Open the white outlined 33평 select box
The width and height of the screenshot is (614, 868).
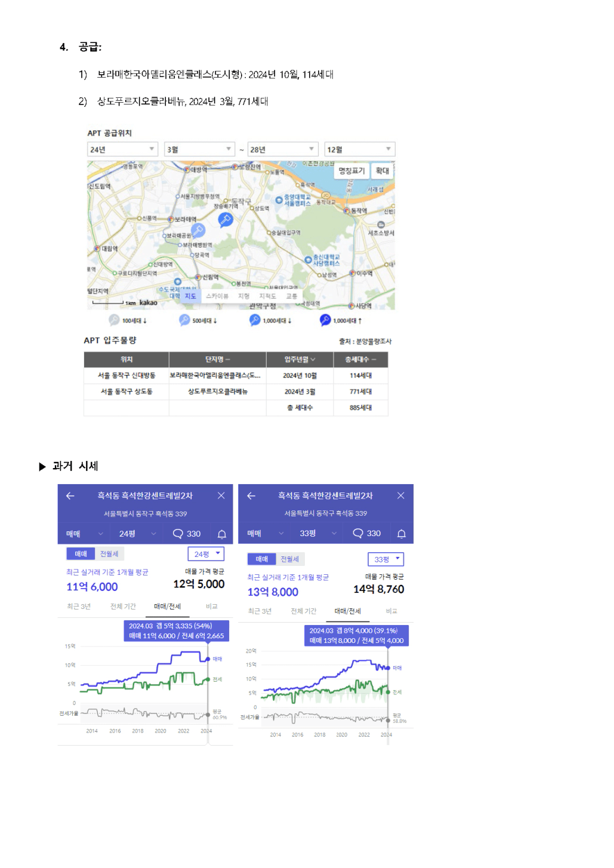coord(386,559)
